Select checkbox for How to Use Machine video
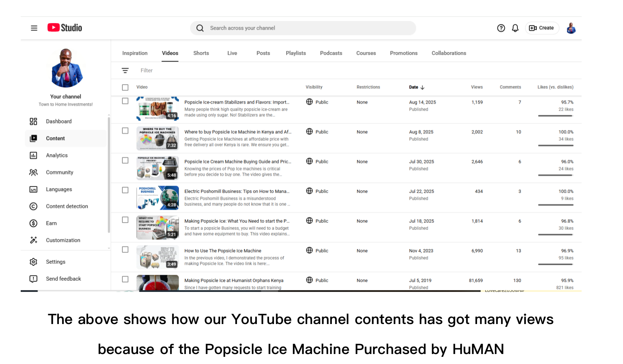 click(125, 249)
